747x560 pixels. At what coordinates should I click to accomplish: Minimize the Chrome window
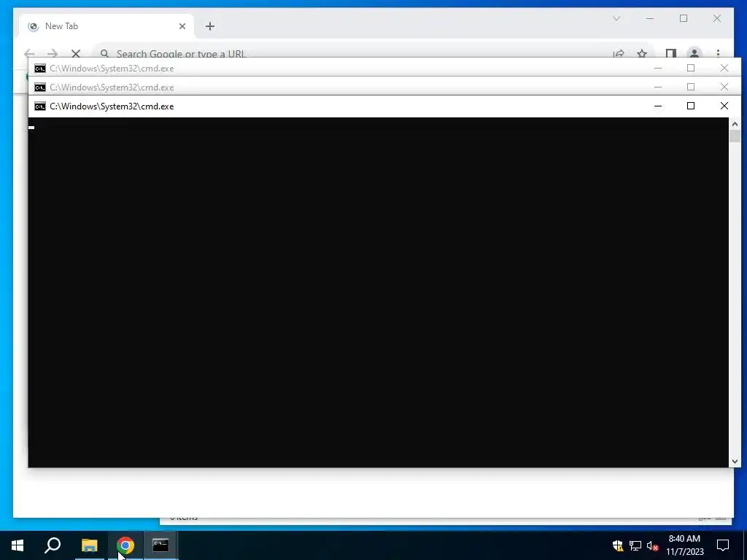tap(650, 18)
